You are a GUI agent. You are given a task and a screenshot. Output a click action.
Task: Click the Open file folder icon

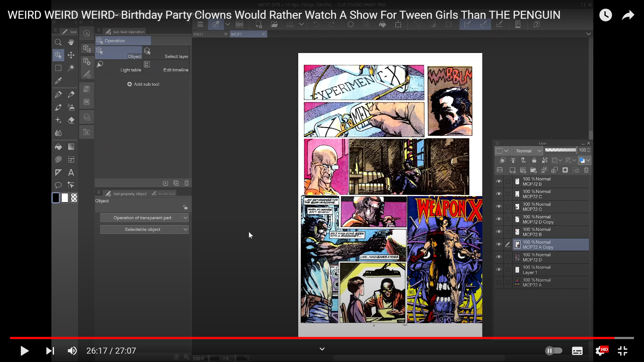pyautogui.click(x=274, y=24)
